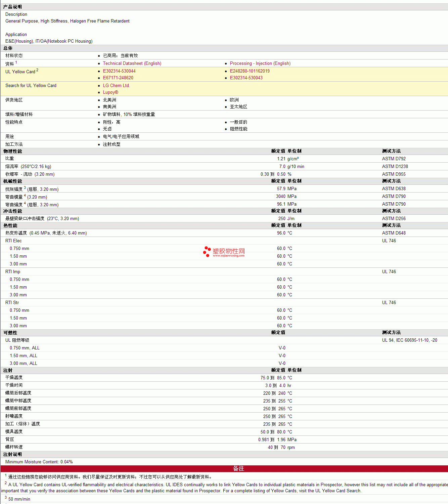Search Yellow Cards for LG Chem Ltd.
Viewport: 448px width, 504px height.
pos(116,85)
